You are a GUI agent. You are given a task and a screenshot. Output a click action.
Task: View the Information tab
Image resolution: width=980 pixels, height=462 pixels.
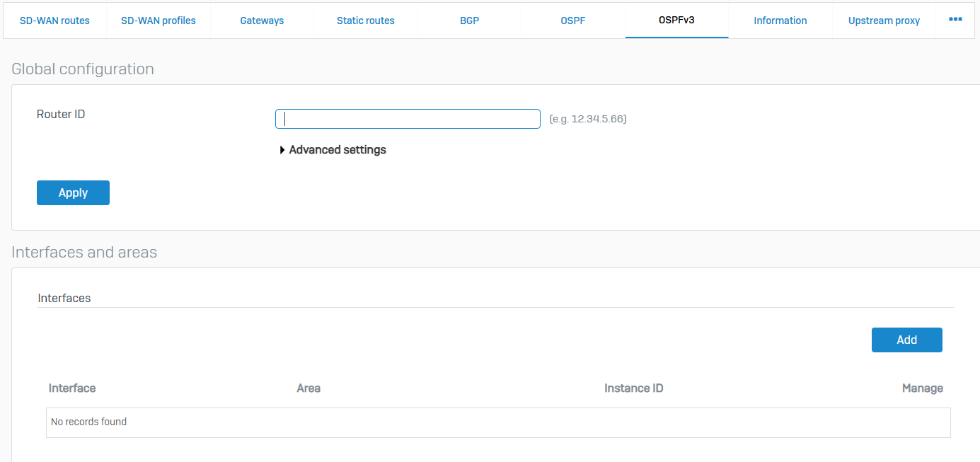780,21
